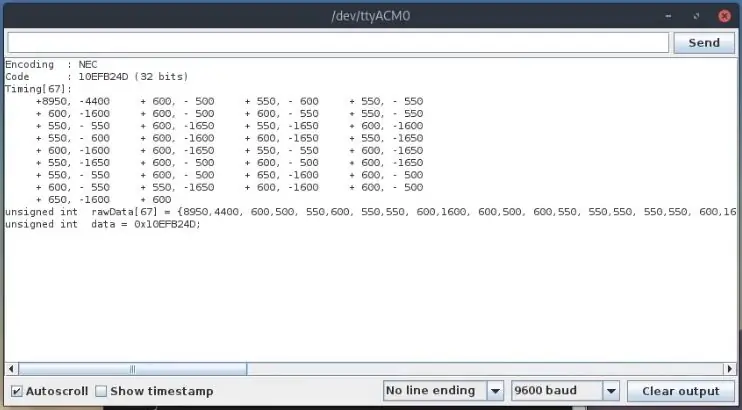Click the horizontal scrollbar right arrow
The height and width of the screenshot is (410, 742).
coord(729,369)
